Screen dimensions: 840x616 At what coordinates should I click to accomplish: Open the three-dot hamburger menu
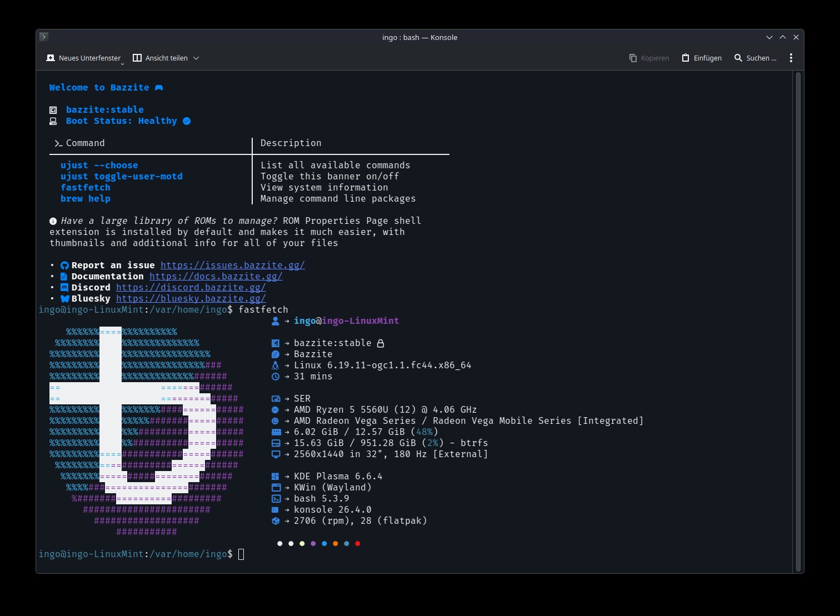coord(791,58)
